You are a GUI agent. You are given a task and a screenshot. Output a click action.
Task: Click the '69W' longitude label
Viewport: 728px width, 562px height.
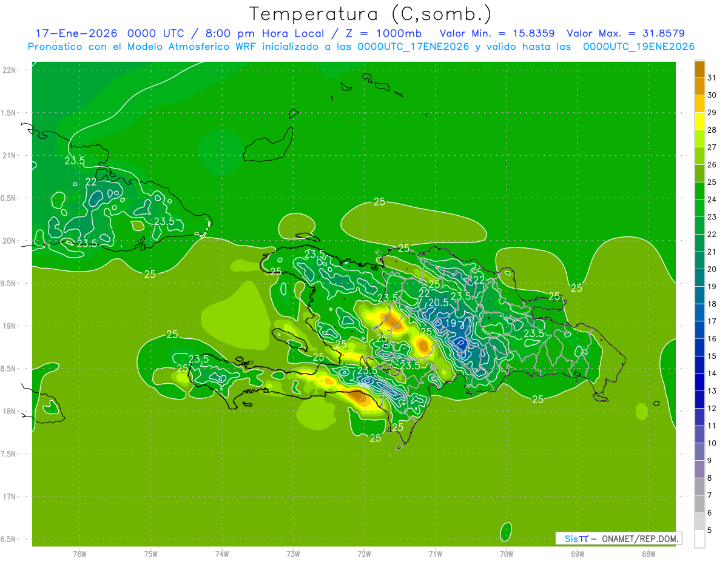tap(578, 554)
